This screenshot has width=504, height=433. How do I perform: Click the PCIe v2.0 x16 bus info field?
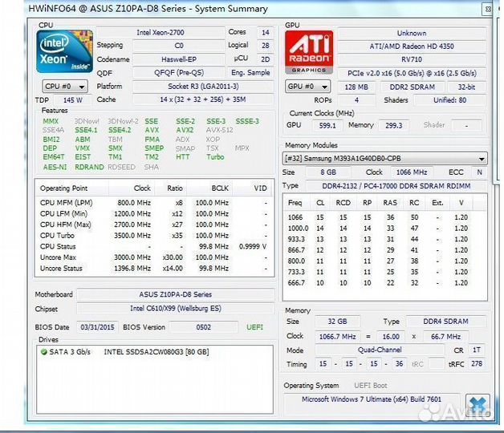tap(412, 73)
